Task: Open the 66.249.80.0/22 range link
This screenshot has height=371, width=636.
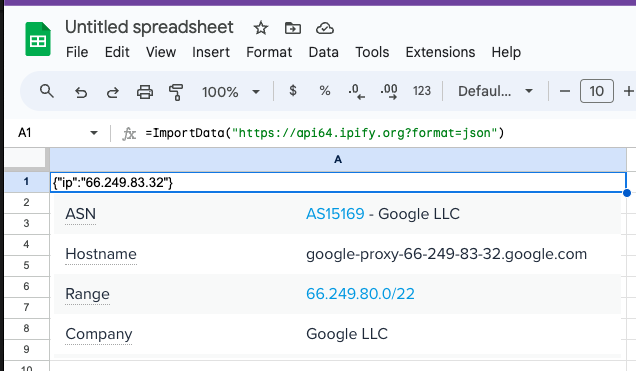Action: [x=360, y=294]
